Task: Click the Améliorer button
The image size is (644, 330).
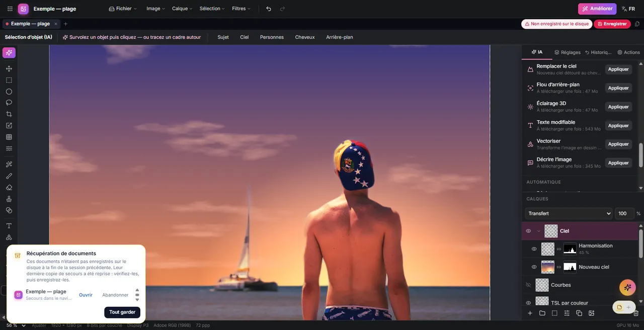Action: tap(597, 9)
